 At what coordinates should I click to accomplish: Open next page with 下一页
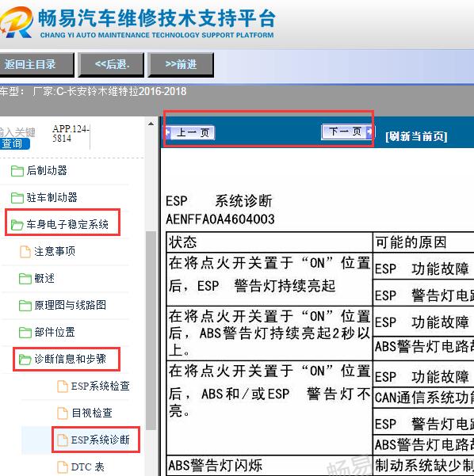point(347,131)
